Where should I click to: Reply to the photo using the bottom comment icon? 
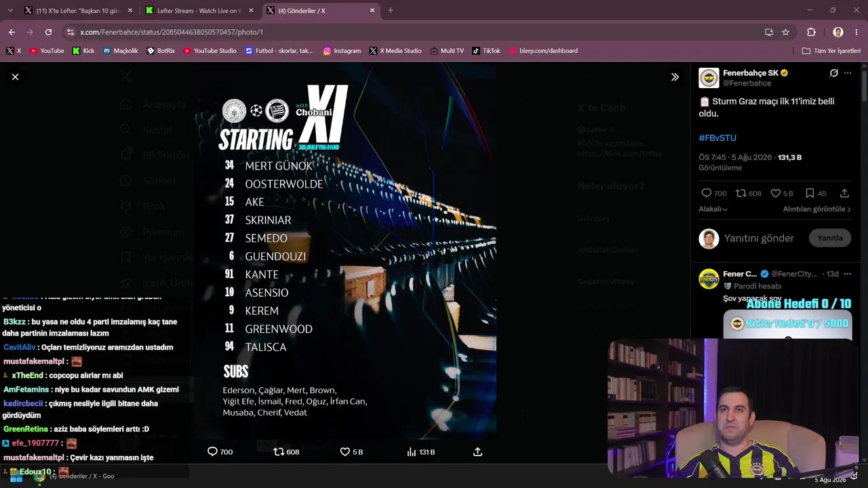click(212, 451)
